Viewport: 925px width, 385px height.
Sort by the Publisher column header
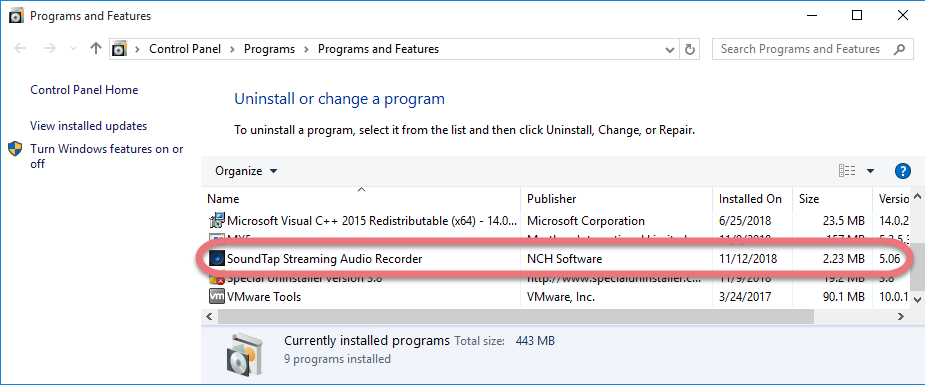[x=616, y=199]
